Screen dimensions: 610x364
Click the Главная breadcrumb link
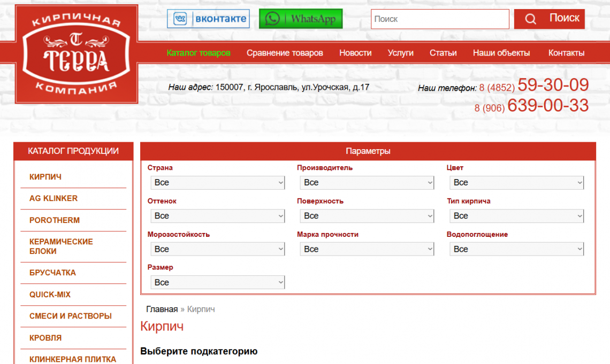162,309
